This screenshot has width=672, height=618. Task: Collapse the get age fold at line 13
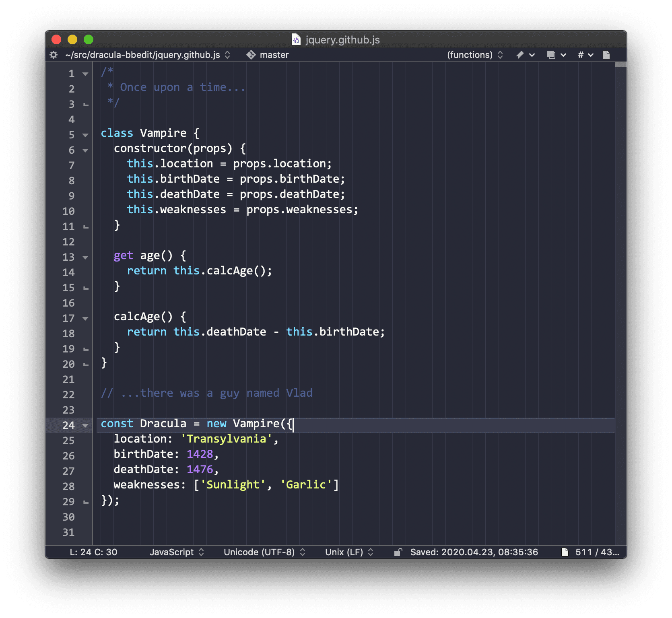(x=85, y=257)
